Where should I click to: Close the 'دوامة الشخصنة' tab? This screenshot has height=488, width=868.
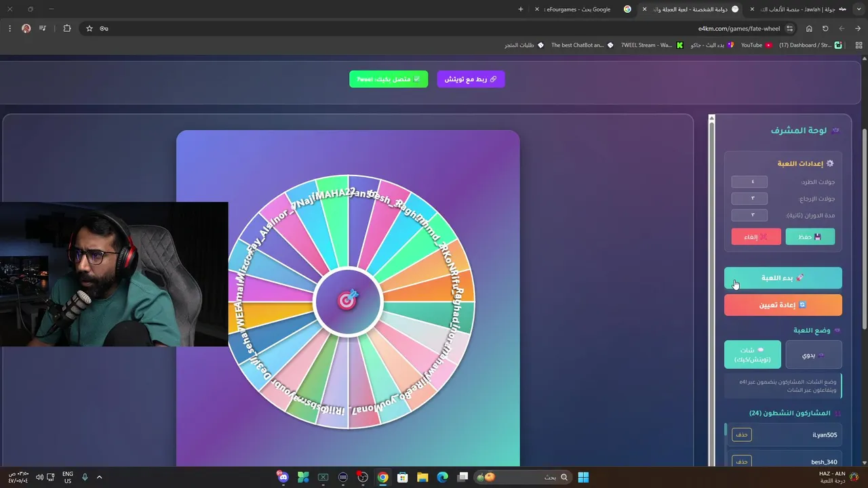tap(644, 9)
